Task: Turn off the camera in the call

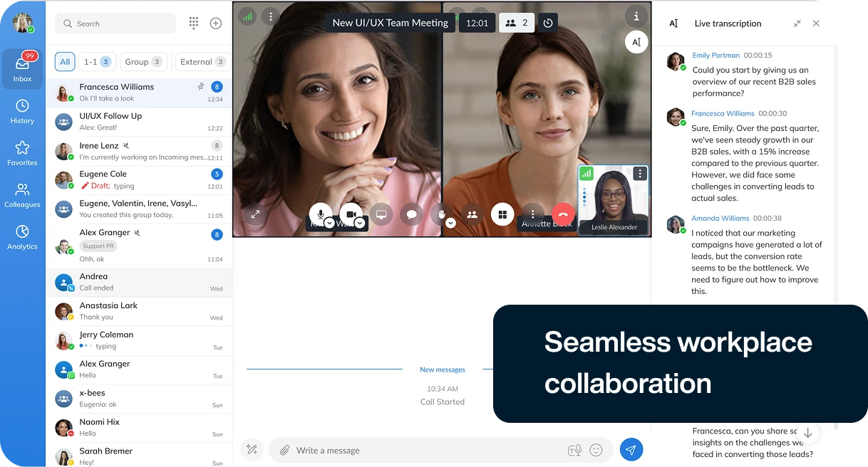Action: pos(351,213)
